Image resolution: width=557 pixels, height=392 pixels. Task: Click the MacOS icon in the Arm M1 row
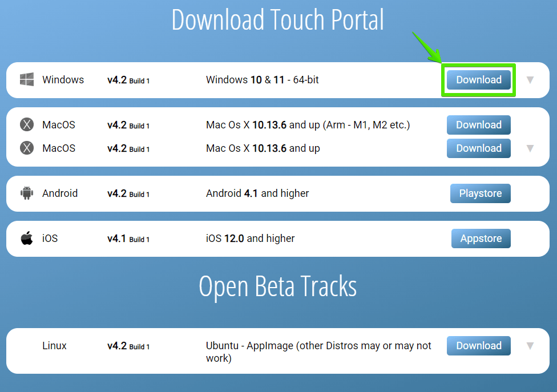(x=27, y=124)
